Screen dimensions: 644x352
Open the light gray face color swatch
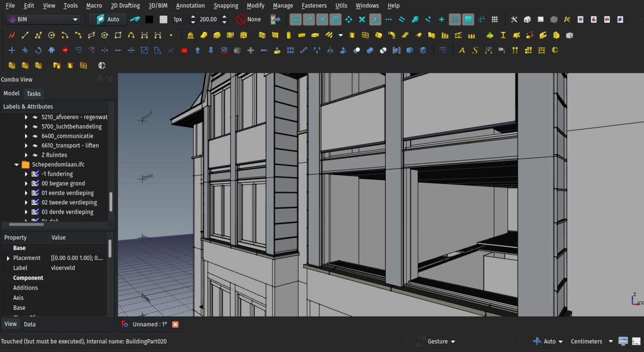tap(163, 19)
